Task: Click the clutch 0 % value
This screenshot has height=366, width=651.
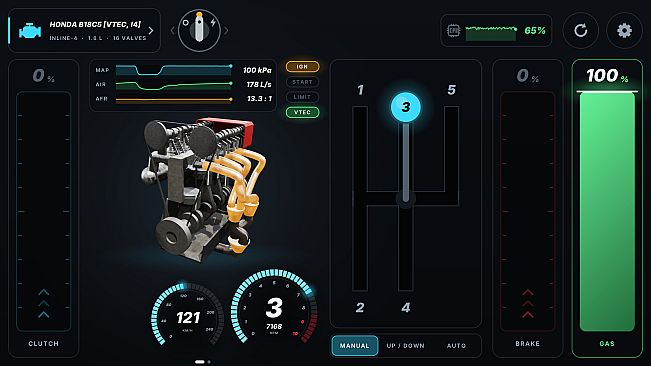Action: pyautogui.click(x=44, y=76)
